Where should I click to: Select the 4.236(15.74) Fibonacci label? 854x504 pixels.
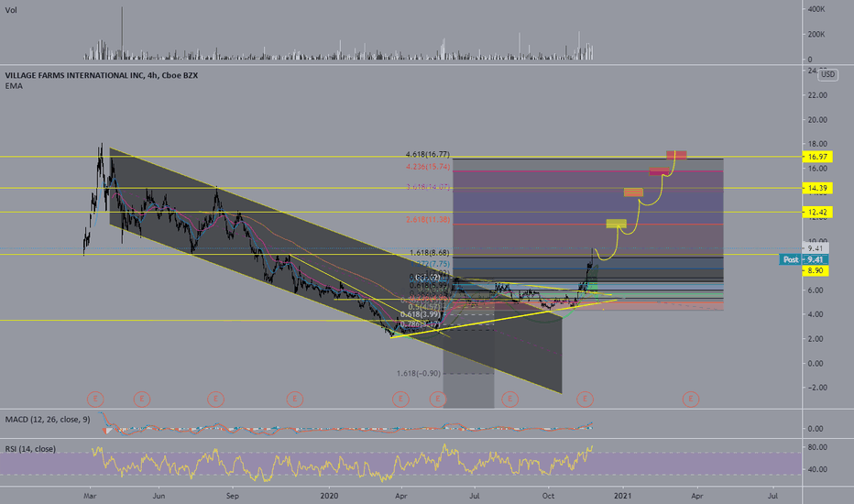428,167
